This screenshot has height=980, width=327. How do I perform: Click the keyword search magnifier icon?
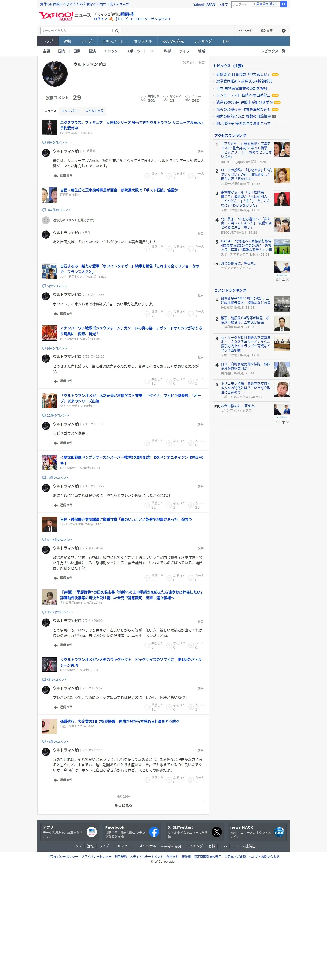pyautogui.click(x=117, y=31)
